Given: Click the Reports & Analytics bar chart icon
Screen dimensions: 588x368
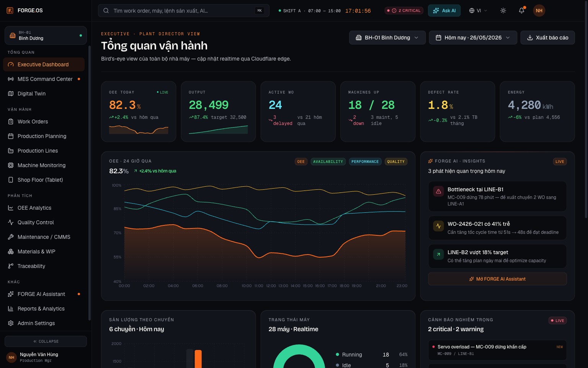Looking at the screenshot, I should click(11, 309).
